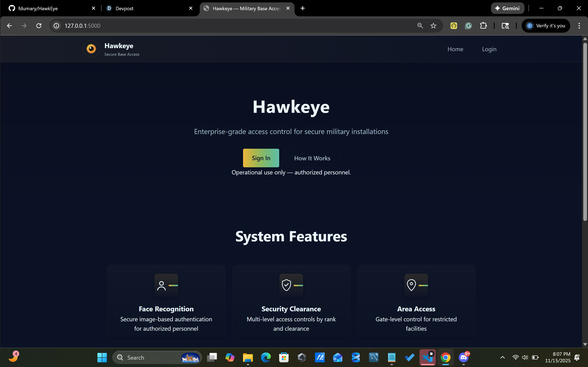
Task: Click the Hawkeye eye logo icon
Action: click(x=91, y=49)
